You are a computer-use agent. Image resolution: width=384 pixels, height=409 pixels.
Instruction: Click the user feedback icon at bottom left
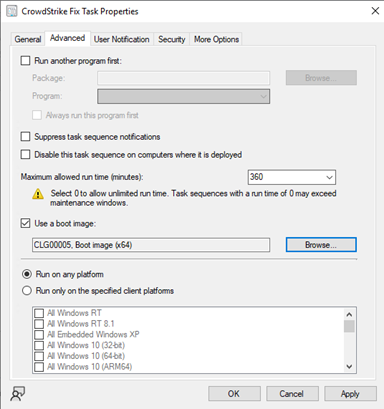(x=18, y=394)
